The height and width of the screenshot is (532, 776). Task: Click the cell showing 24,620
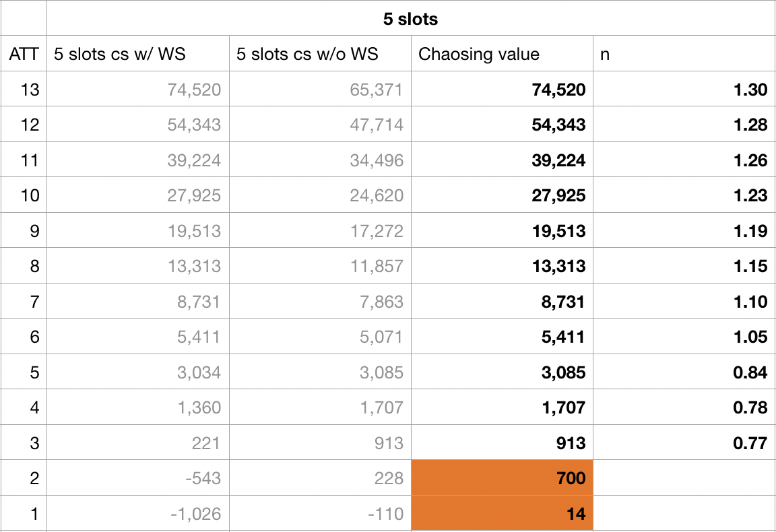click(320, 195)
